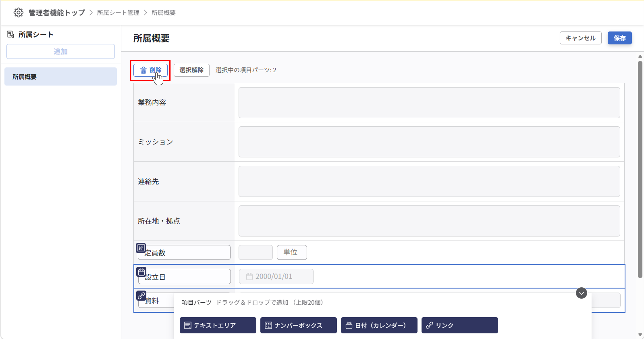The image size is (644, 339).
Task: Click the 選択中の項目パーツ: 2 text
Action: tap(246, 70)
